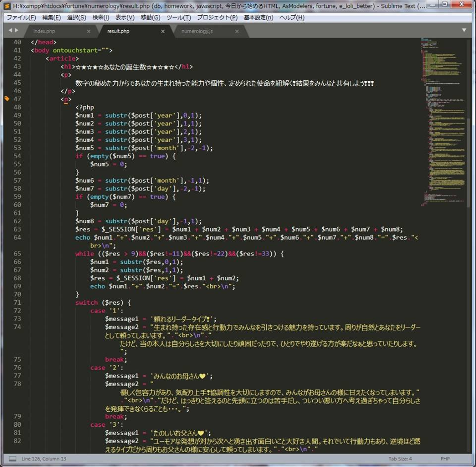
Task: Open the tab list dropdown arrow
Action: [464, 30]
